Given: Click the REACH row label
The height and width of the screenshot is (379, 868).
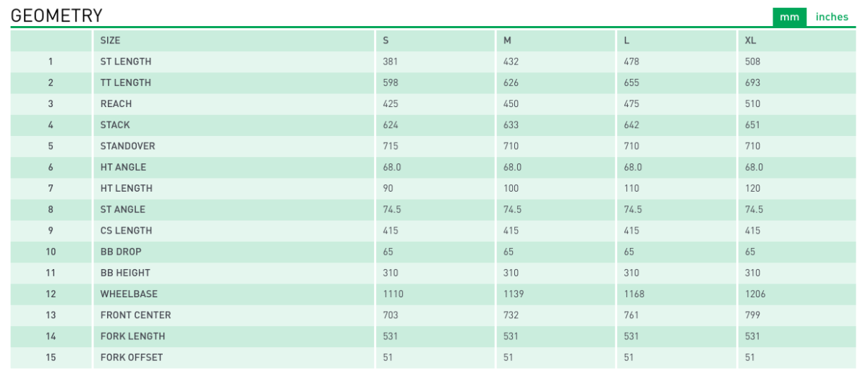Looking at the screenshot, I should tap(116, 103).
